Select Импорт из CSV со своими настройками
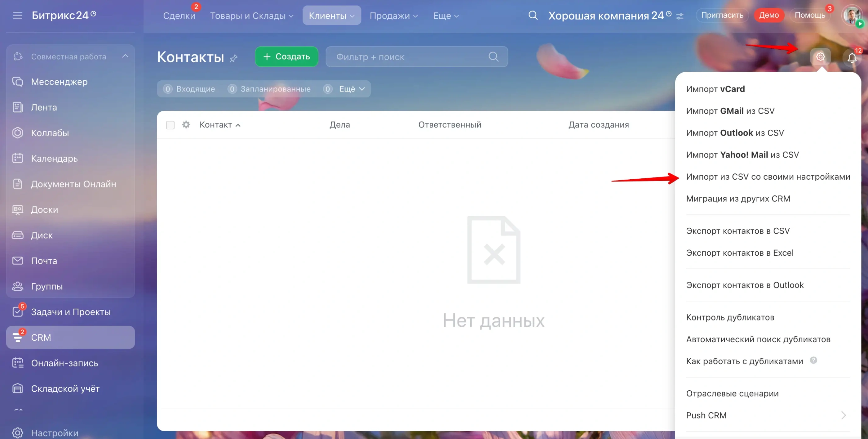Screen dimensions: 868x439 768,177
